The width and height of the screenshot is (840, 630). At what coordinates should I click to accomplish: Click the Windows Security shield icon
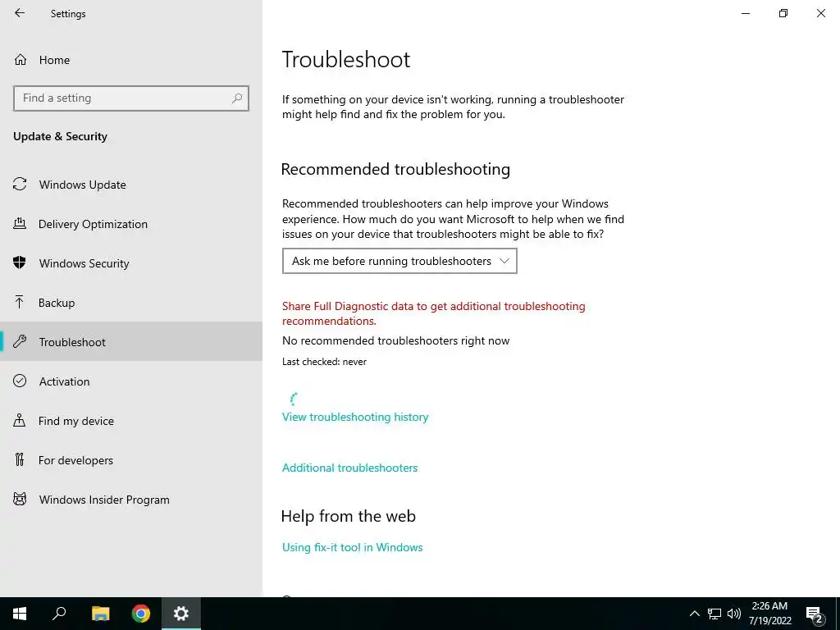click(x=20, y=262)
